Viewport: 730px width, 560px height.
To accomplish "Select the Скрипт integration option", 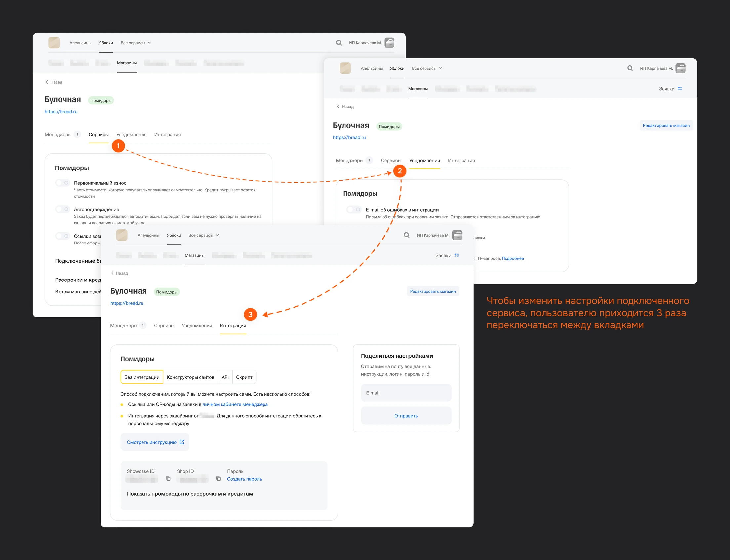I will coord(244,377).
